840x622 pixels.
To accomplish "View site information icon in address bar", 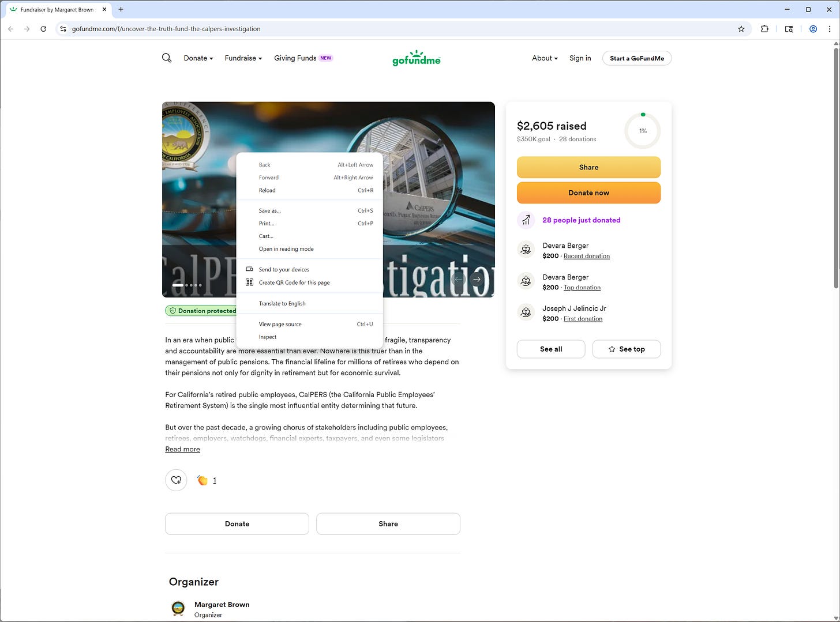I will pyautogui.click(x=63, y=29).
